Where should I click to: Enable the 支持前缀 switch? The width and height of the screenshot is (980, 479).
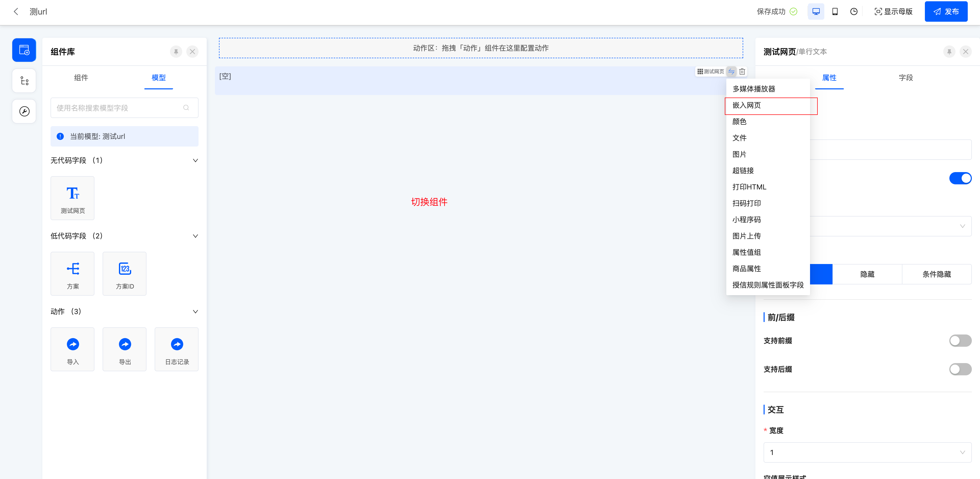[x=960, y=340]
